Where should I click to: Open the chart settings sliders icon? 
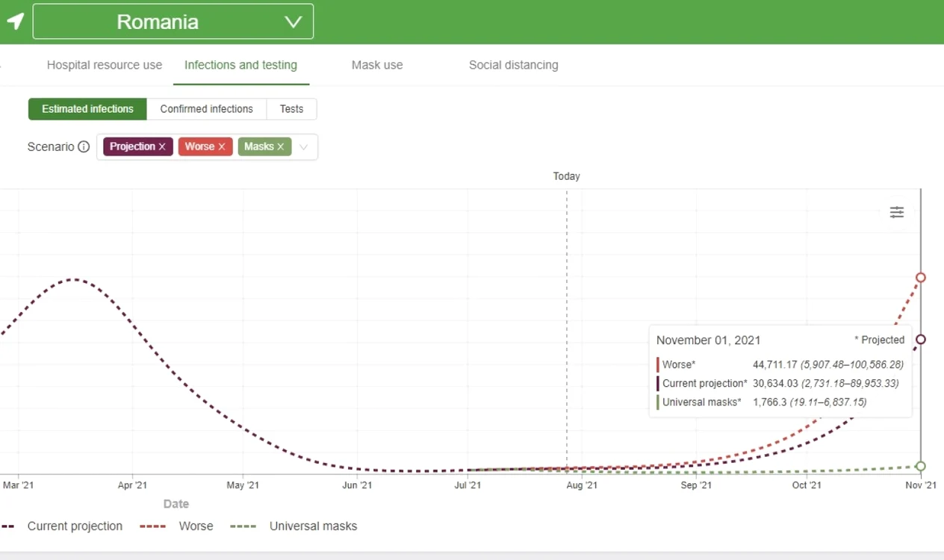click(x=897, y=212)
